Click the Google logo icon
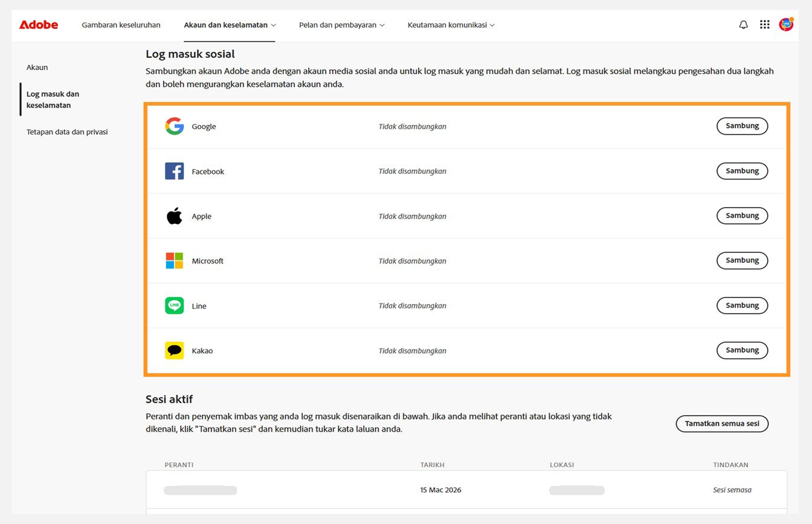The image size is (812, 524). click(x=174, y=126)
